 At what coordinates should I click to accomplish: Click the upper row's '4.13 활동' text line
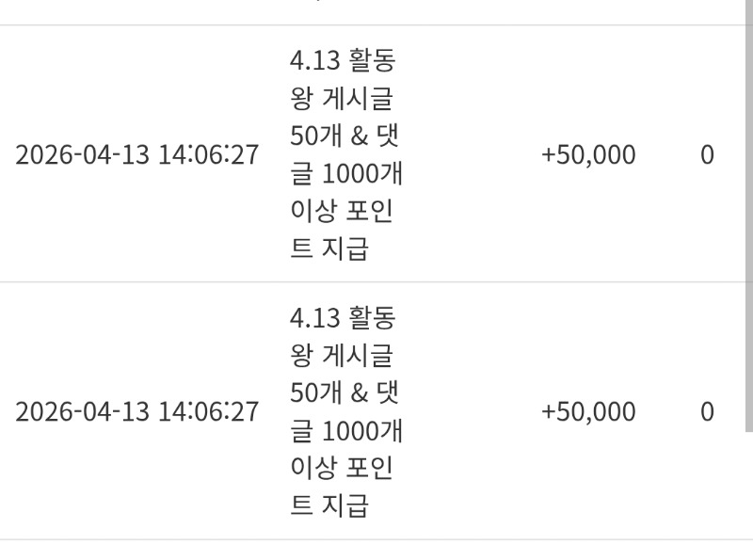343,60
